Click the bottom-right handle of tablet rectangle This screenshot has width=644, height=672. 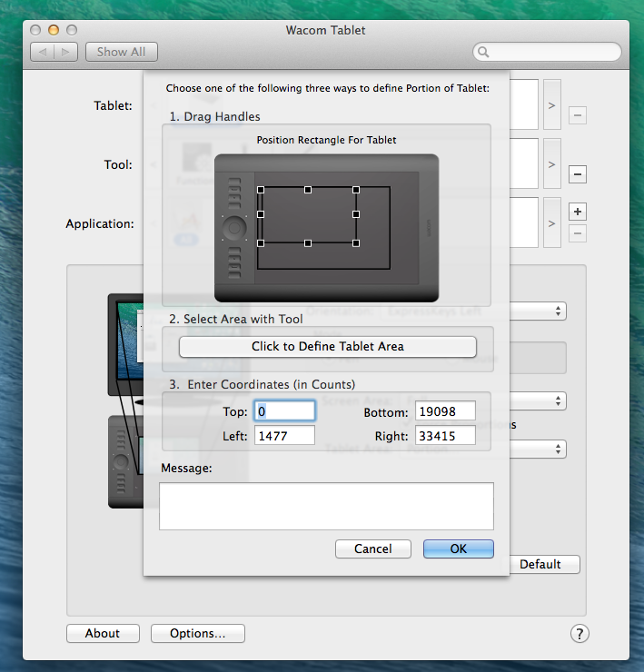[356, 243]
